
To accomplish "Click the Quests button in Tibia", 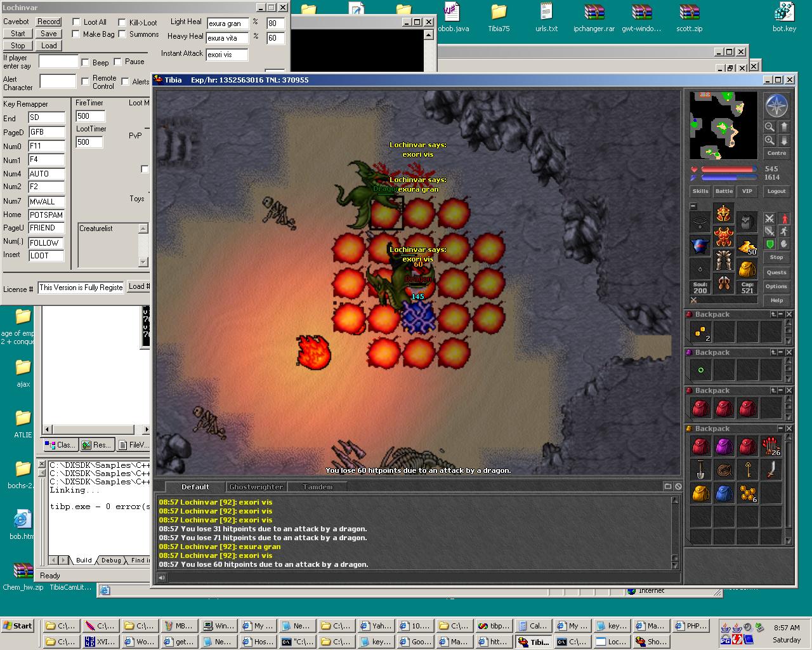I will click(776, 272).
